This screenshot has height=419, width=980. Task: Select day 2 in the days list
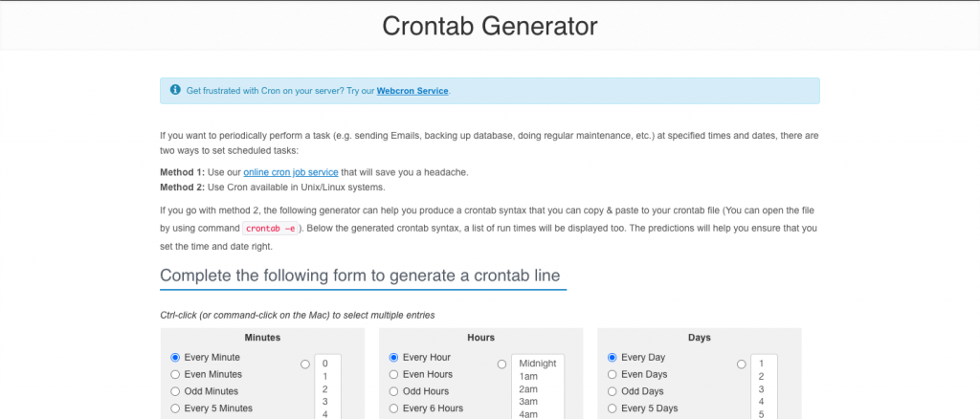coord(761,377)
